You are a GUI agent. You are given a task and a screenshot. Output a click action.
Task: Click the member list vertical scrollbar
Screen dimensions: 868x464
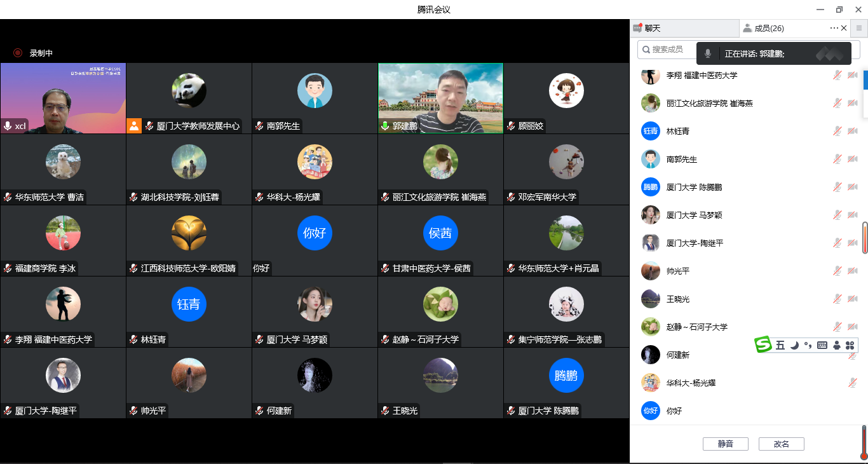coord(864,238)
